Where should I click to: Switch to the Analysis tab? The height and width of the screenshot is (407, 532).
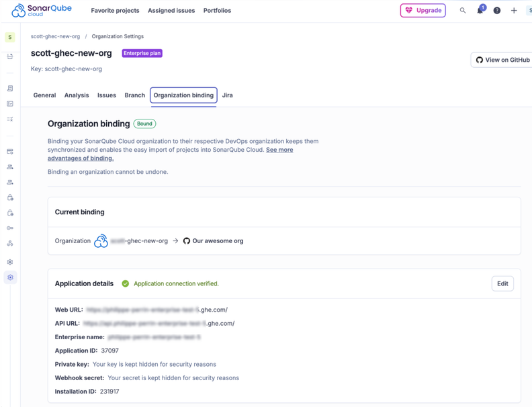[77, 95]
